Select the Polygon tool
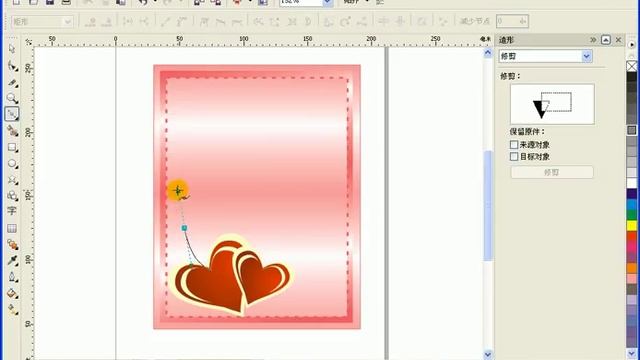Image resolution: width=640 pixels, height=360 pixels. click(x=12, y=180)
